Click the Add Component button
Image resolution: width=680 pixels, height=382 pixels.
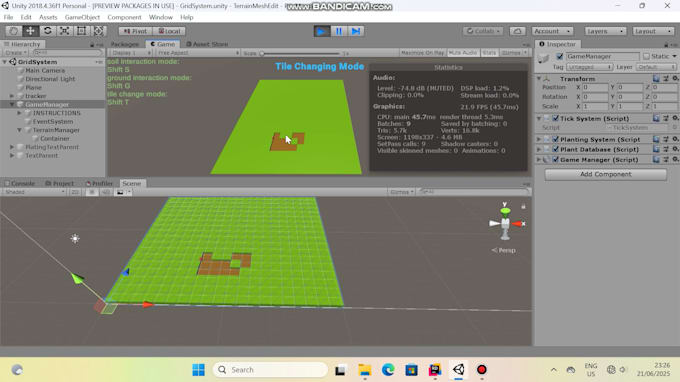pyautogui.click(x=605, y=174)
